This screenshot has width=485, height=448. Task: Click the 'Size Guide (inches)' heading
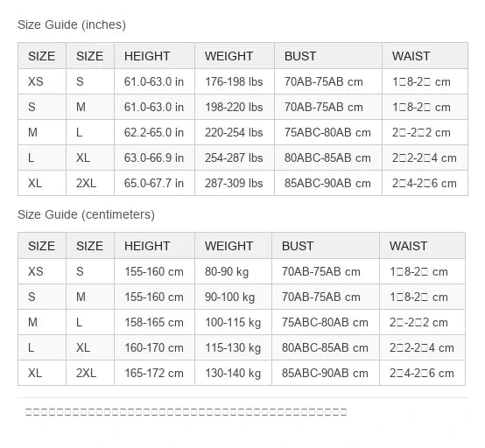click(72, 24)
